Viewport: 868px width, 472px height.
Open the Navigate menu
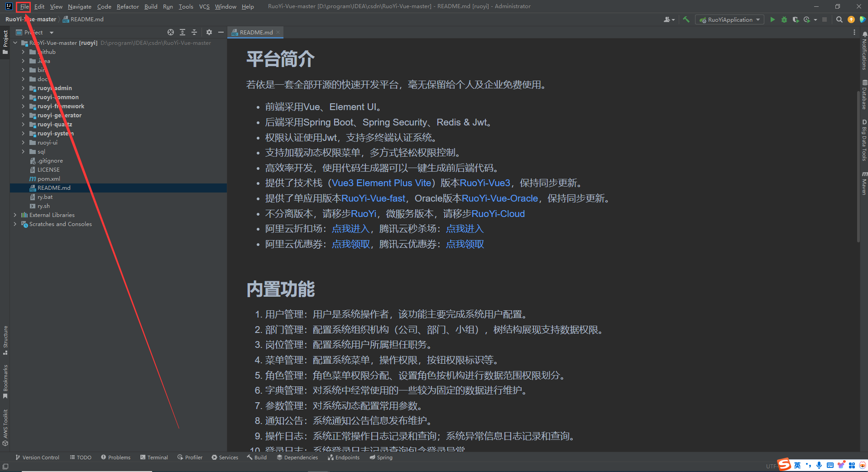pyautogui.click(x=80, y=6)
